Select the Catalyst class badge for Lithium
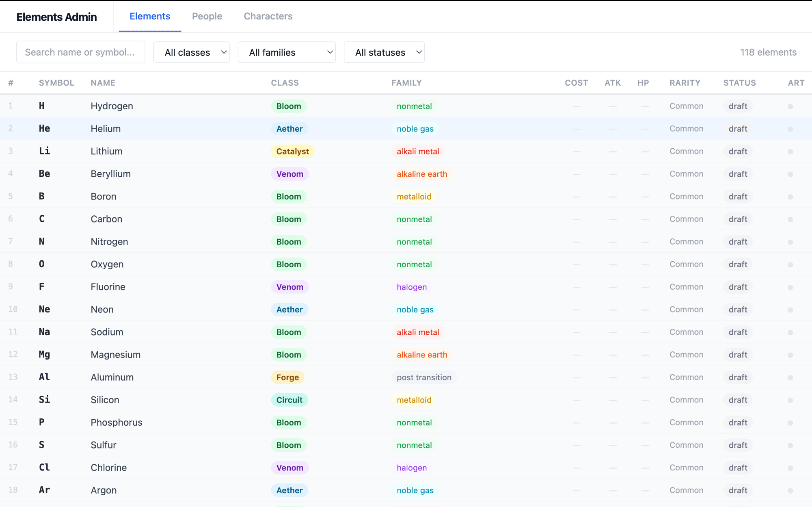 pos(293,151)
